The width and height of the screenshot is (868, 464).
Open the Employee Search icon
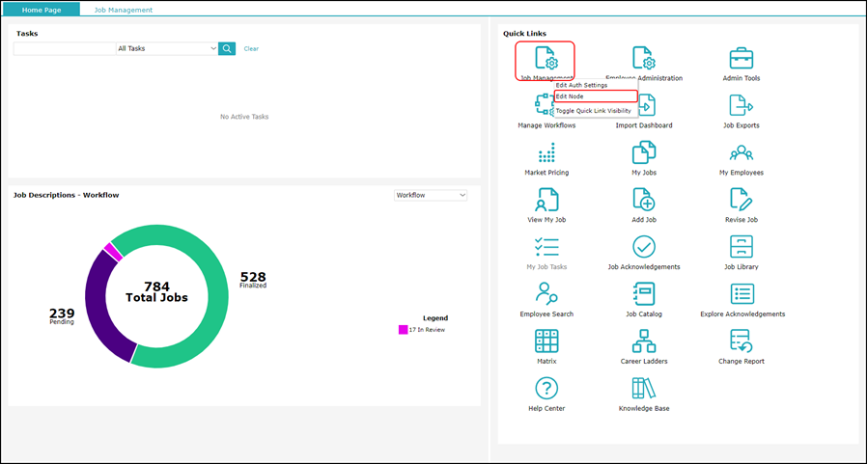point(546,293)
